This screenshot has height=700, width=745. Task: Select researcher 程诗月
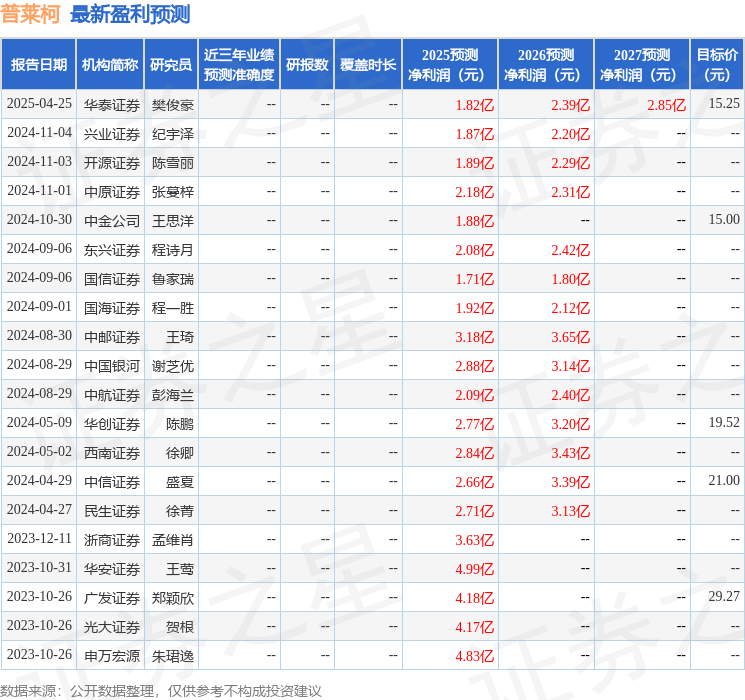click(x=172, y=250)
